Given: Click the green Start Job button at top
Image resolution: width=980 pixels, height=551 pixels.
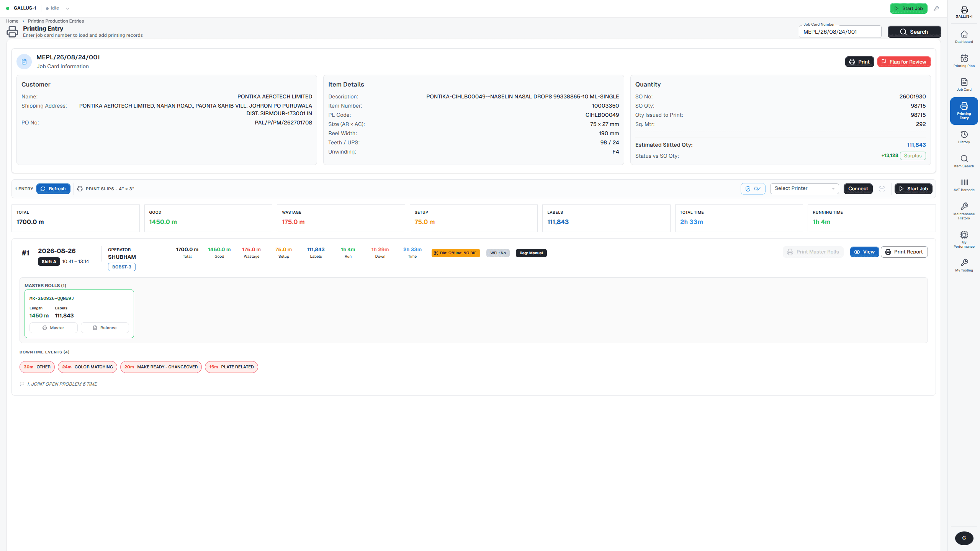Looking at the screenshot, I should (x=908, y=8).
